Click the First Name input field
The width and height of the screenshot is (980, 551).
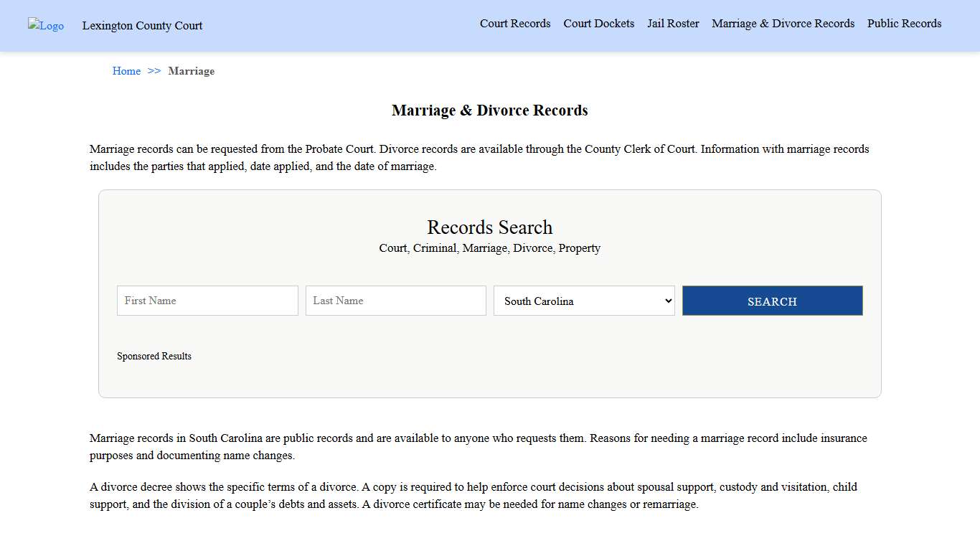pyautogui.click(x=207, y=301)
